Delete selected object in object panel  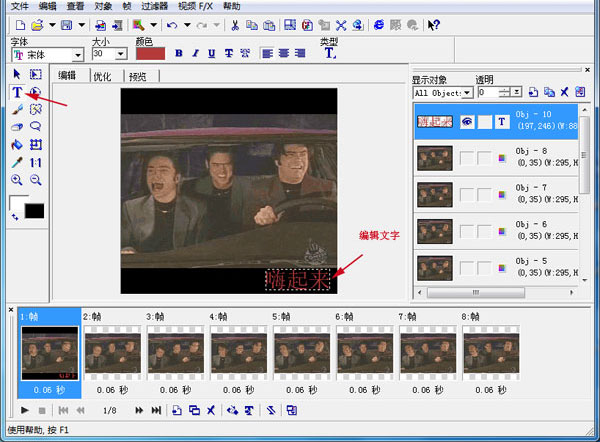point(564,92)
